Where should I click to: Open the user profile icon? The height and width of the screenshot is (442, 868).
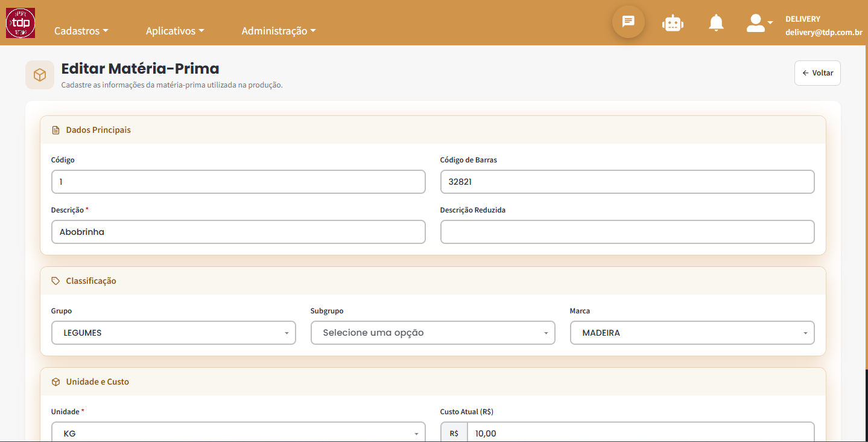click(x=759, y=23)
